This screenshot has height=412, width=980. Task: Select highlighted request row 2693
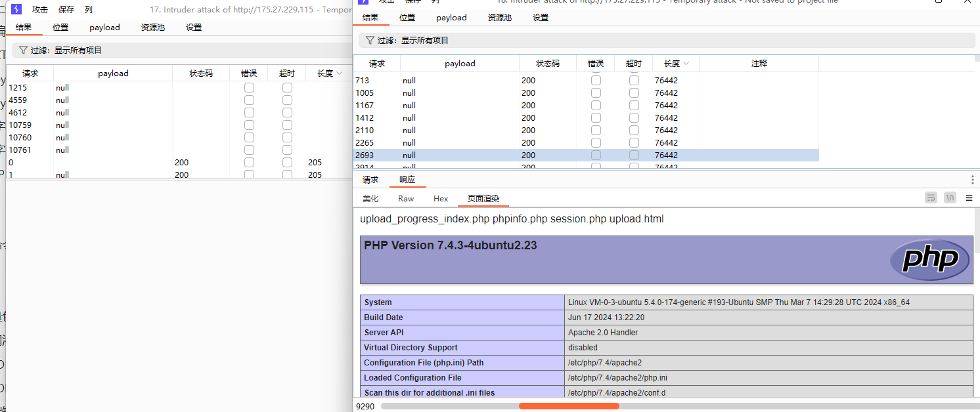(586, 155)
